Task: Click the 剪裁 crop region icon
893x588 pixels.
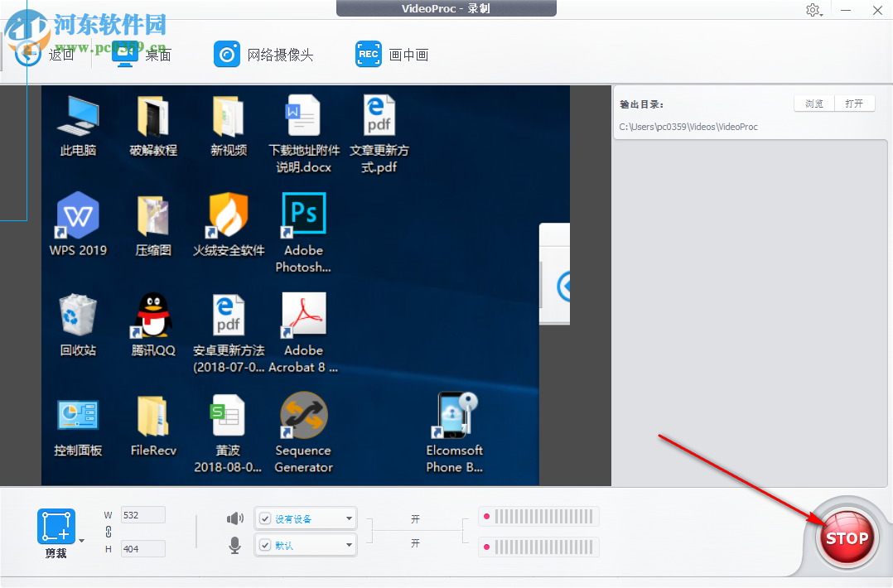Action: [56, 527]
